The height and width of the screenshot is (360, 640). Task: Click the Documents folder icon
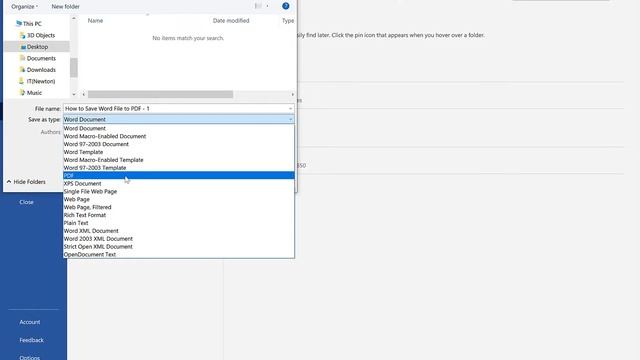click(22, 58)
